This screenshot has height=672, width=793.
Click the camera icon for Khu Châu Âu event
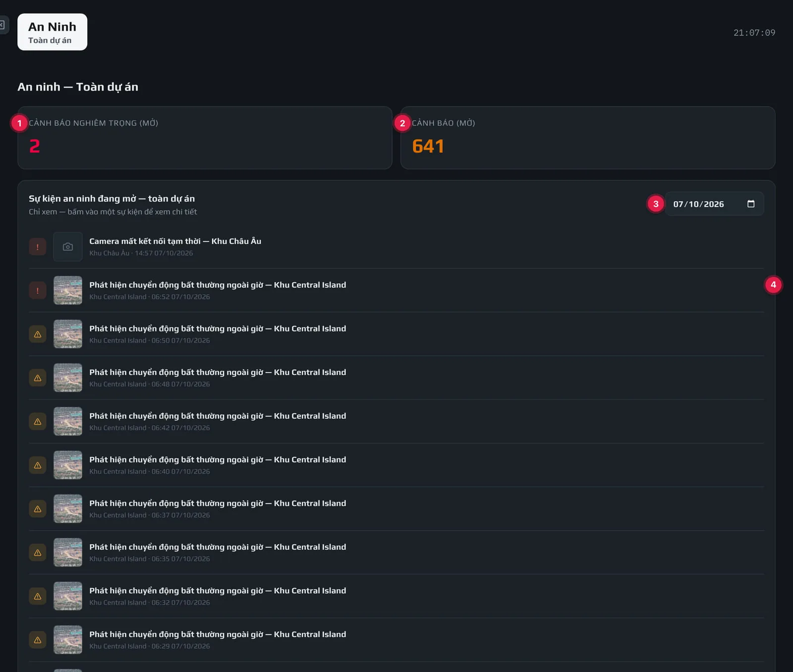click(68, 247)
